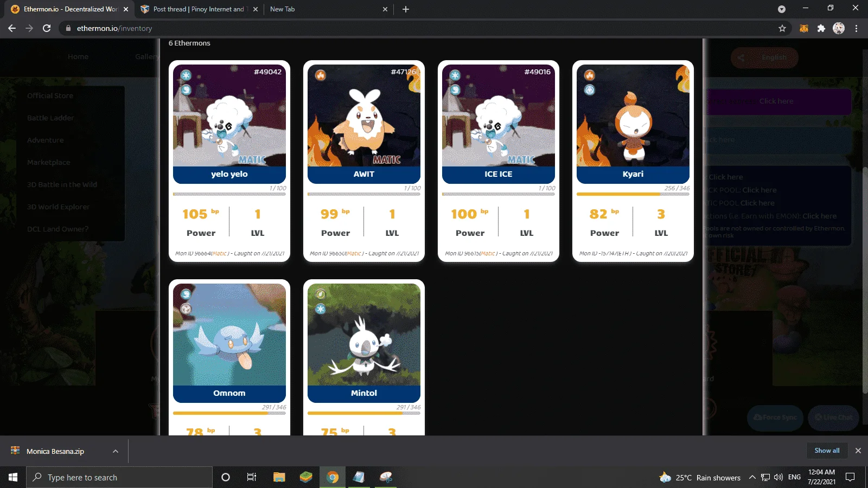The height and width of the screenshot is (488, 868).
Task: Click the ice type icon on Mintol card
Action: click(321, 309)
